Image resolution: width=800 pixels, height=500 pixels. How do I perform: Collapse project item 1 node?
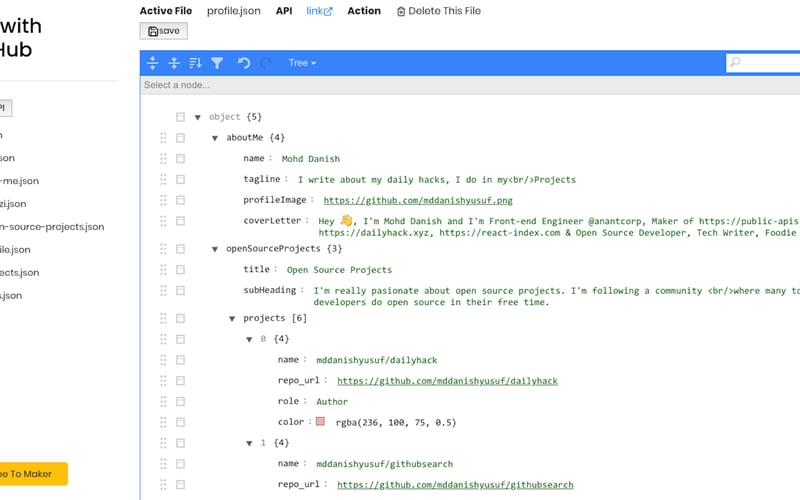[x=249, y=443]
